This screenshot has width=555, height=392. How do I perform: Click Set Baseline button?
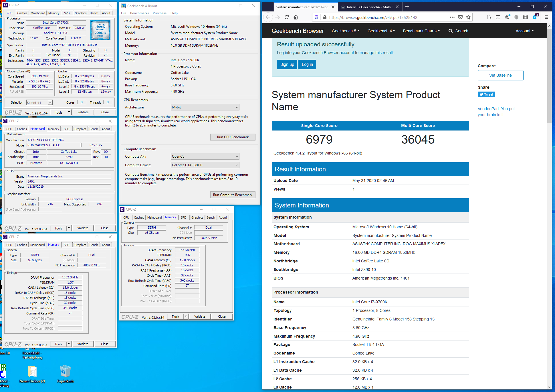pos(500,75)
